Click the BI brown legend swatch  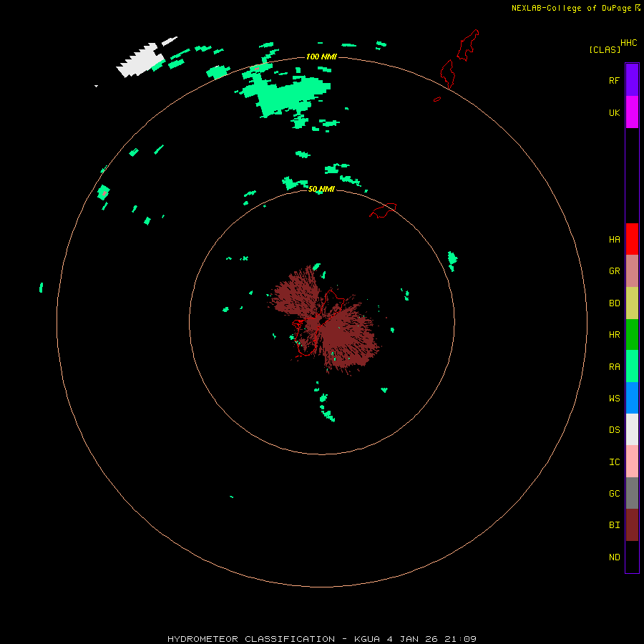click(x=632, y=525)
